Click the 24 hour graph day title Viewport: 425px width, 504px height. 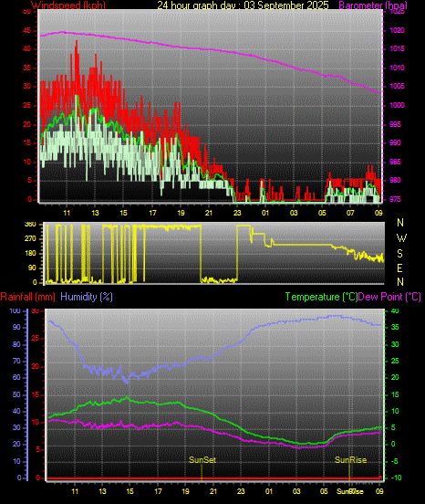tap(243, 5)
